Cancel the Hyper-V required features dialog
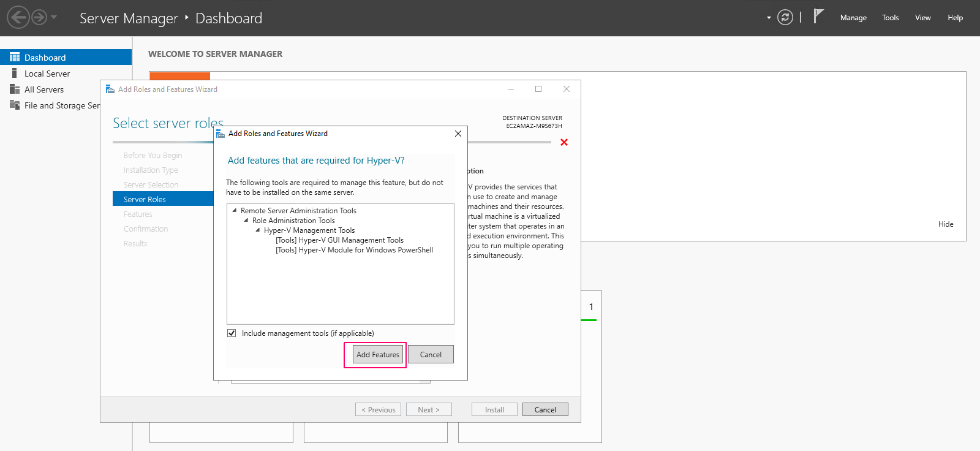980x451 pixels. click(431, 355)
